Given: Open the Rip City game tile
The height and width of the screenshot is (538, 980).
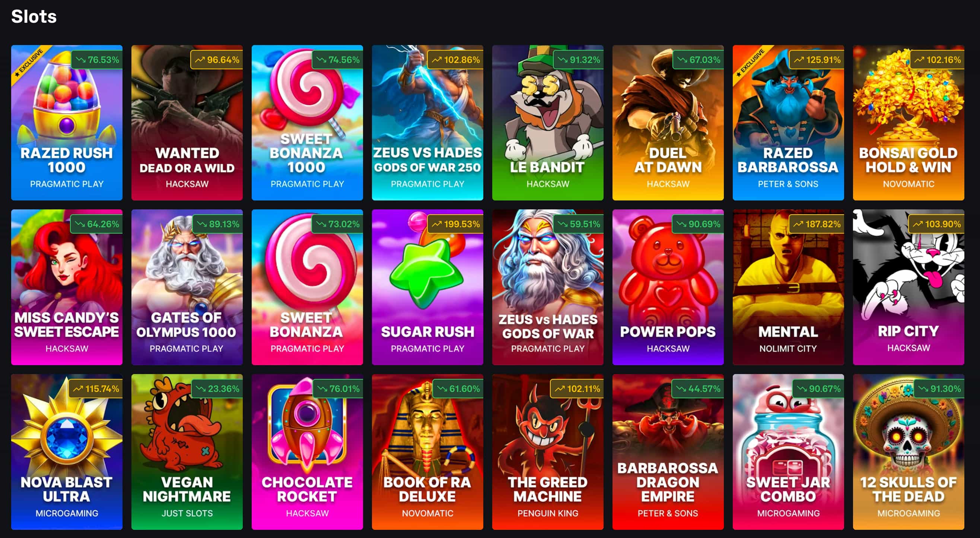Looking at the screenshot, I should [x=908, y=287].
